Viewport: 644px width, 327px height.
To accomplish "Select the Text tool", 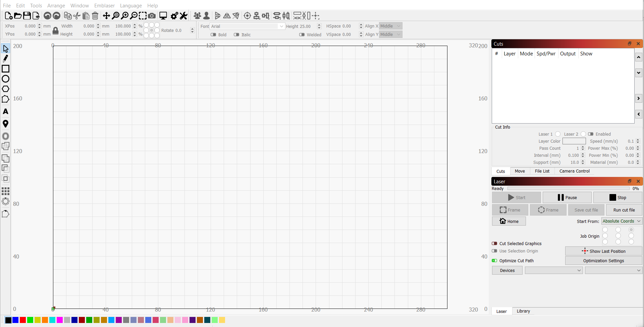I will click(x=5, y=111).
